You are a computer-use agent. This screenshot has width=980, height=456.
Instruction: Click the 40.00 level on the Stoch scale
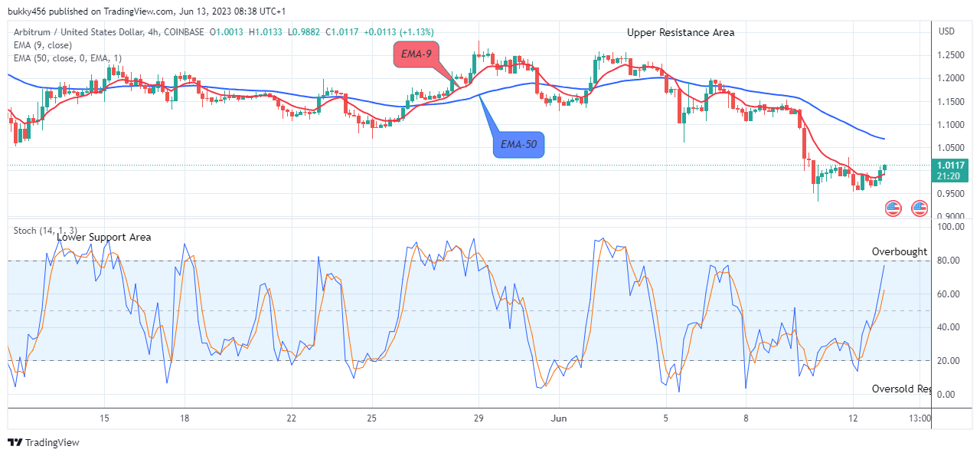(949, 327)
